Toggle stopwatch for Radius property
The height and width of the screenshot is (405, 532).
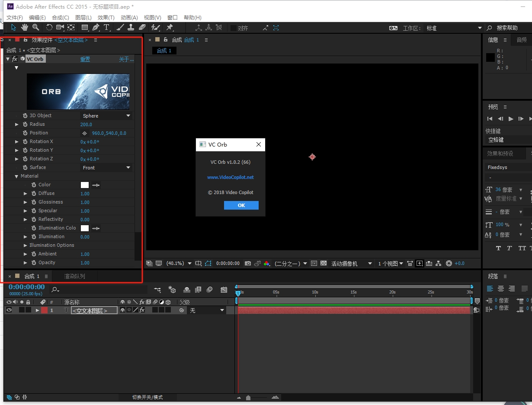[26, 124]
